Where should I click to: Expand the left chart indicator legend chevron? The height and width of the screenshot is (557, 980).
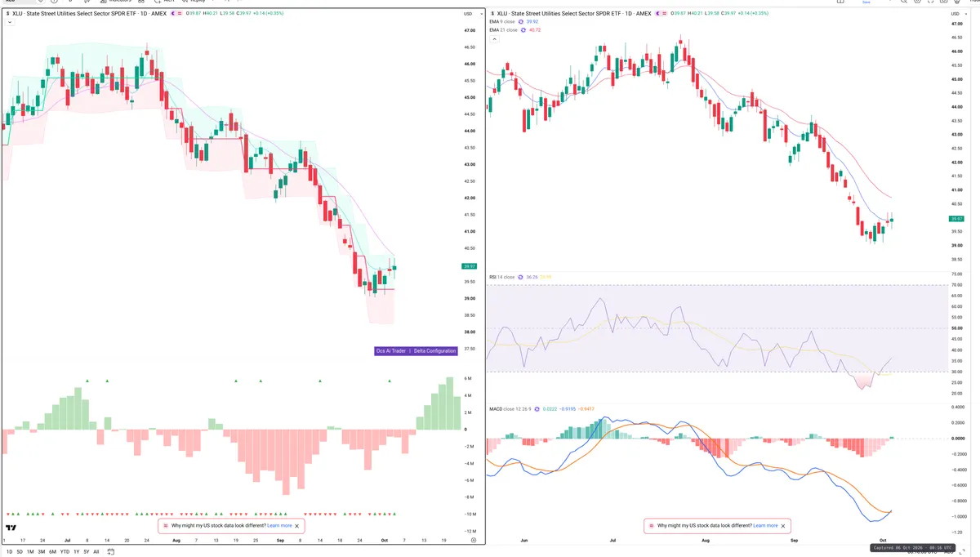(x=10, y=23)
